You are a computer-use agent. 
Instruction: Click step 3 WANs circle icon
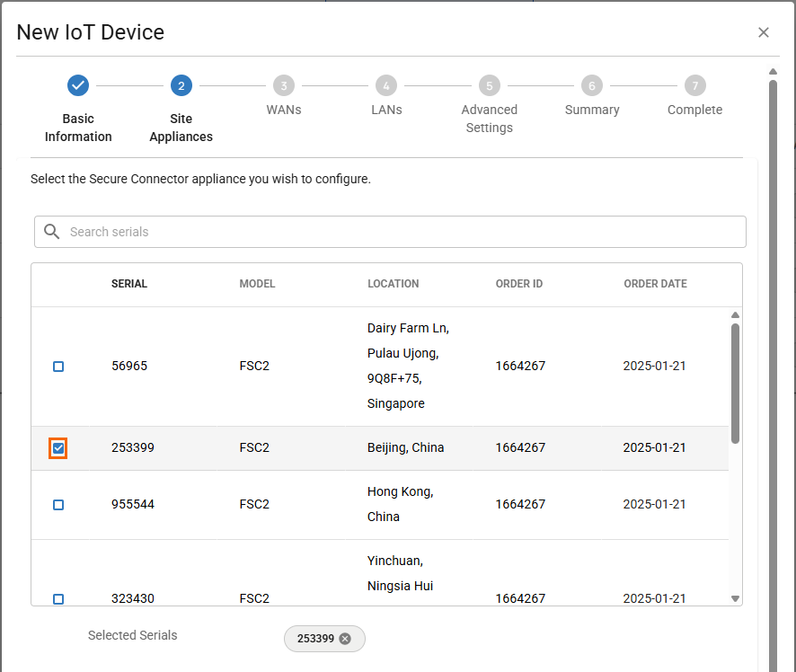(x=283, y=85)
